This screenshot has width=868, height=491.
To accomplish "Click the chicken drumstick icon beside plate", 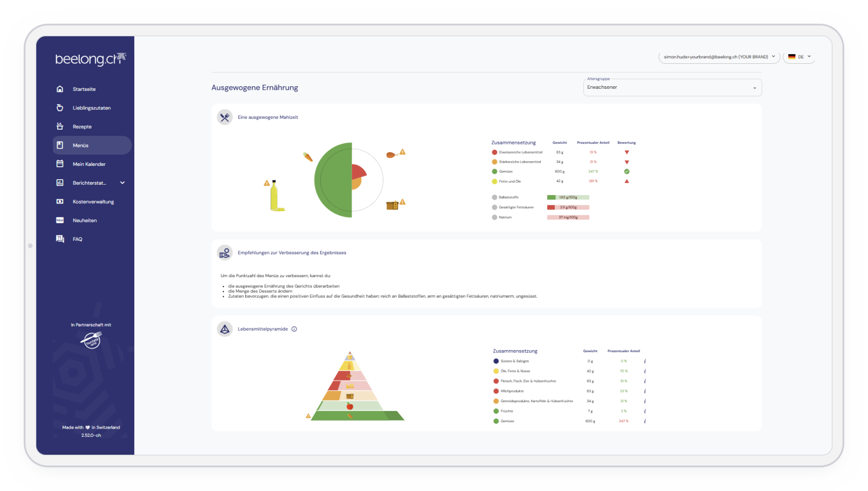I will pos(391,155).
